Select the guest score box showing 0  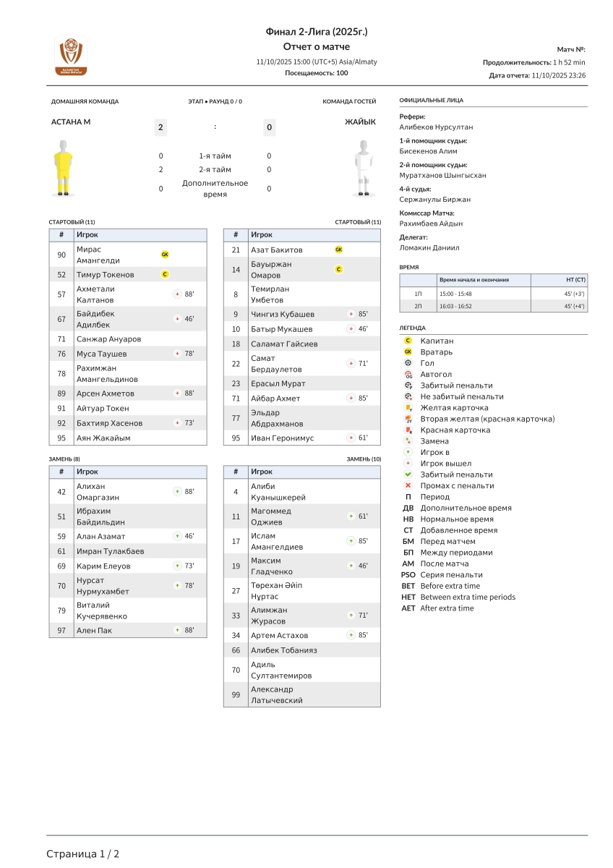pyautogui.click(x=269, y=127)
